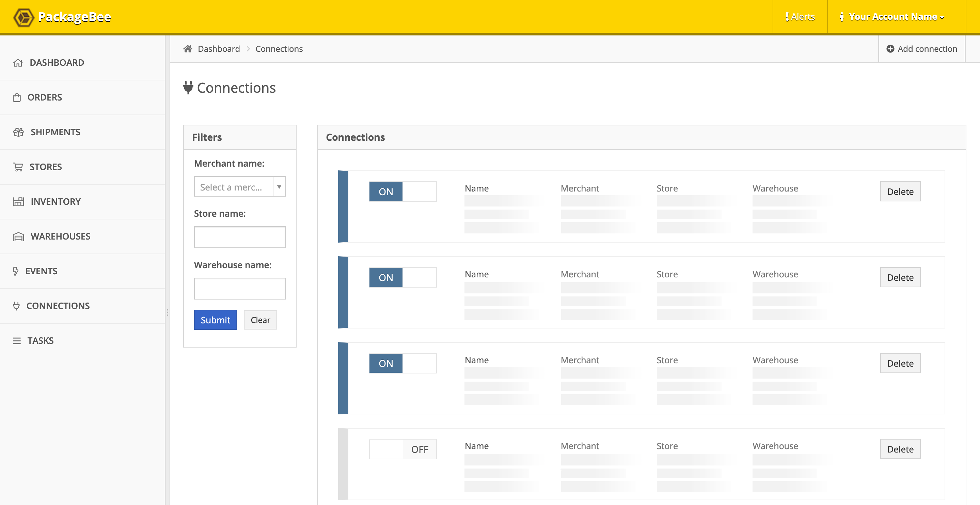Open the STORES menu item

click(x=82, y=167)
